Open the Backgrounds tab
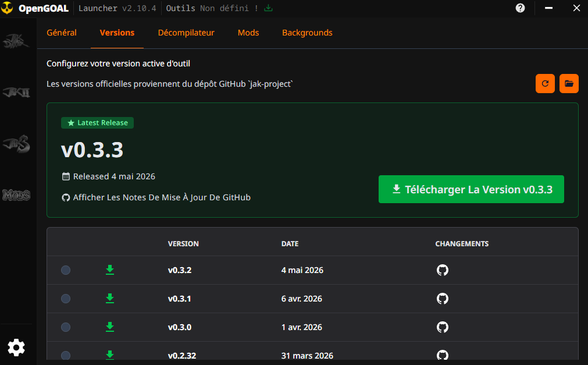The width and height of the screenshot is (588, 365). pos(307,33)
